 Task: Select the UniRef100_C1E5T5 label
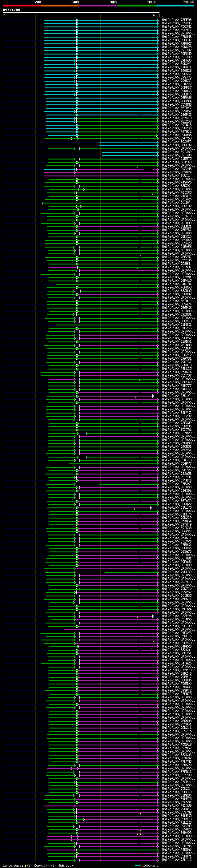pyautogui.click(x=177, y=159)
